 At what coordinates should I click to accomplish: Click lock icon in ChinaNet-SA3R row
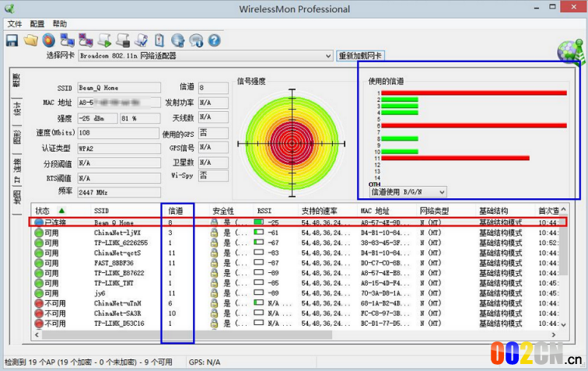tap(214, 313)
